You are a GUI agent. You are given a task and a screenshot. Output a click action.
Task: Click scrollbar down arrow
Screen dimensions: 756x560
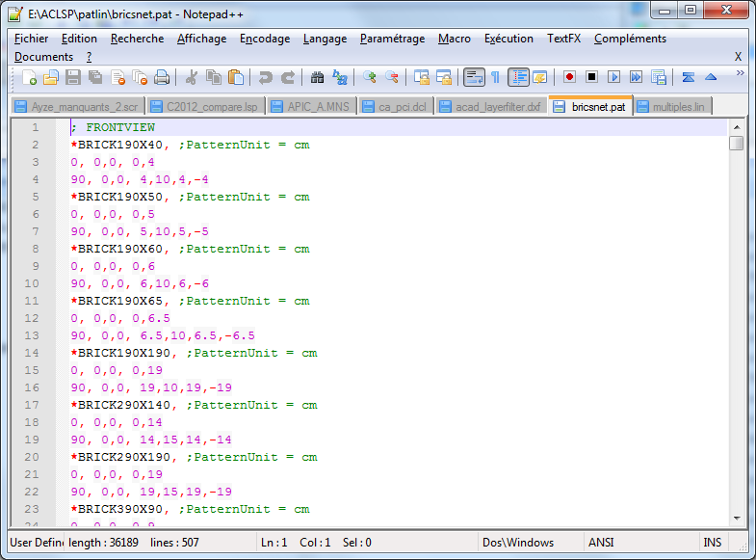[x=736, y=519]
